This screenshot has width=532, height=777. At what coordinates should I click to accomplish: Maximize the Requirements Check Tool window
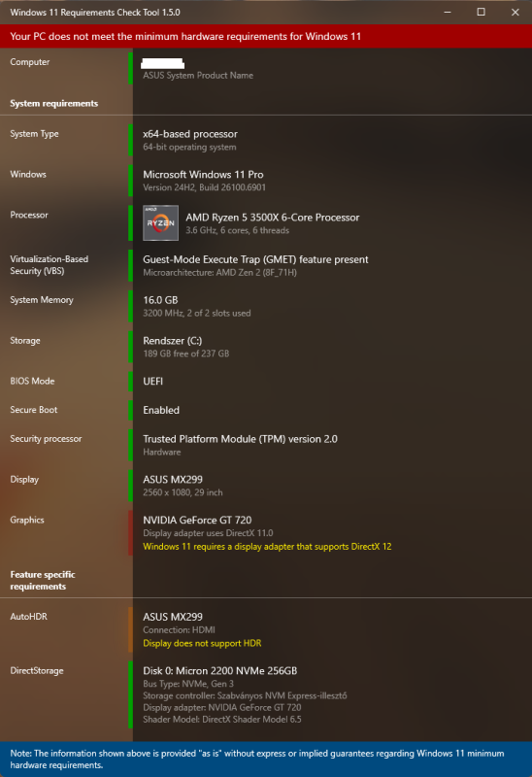point(481,12)
